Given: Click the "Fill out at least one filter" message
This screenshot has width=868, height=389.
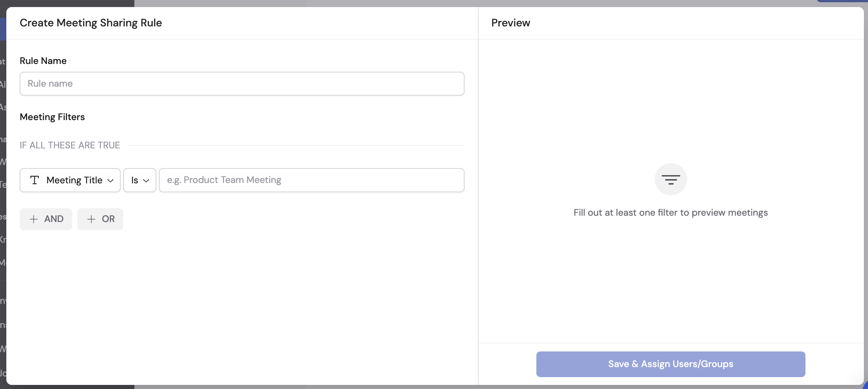Looking at the screenshot, I should pos(670,212).
